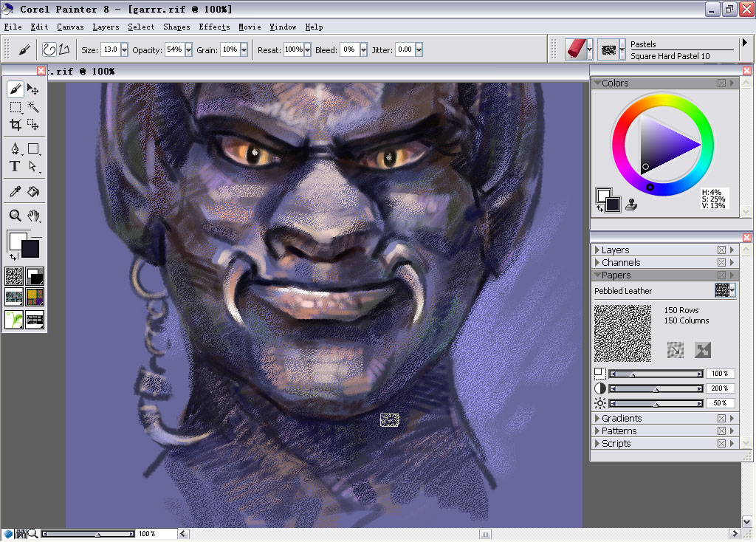Open the Grain dropdown arrow
The width and height of the screenshot is (756, 542).
(x=244, y=49)
